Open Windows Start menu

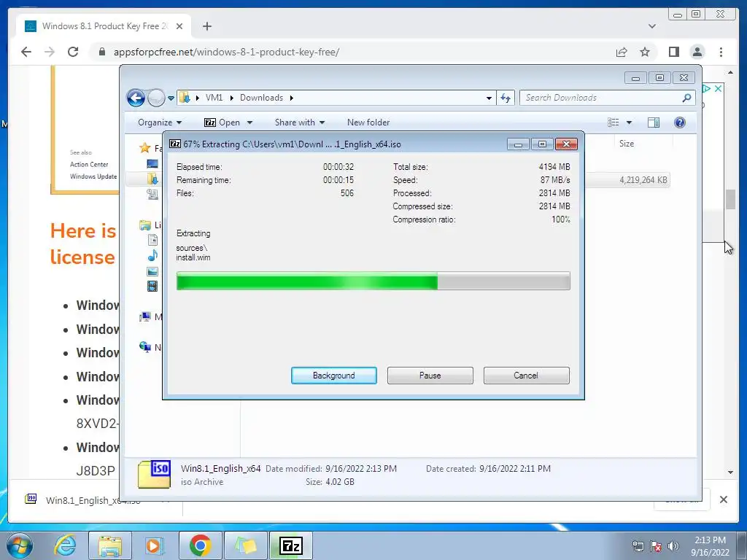(19, 545)
